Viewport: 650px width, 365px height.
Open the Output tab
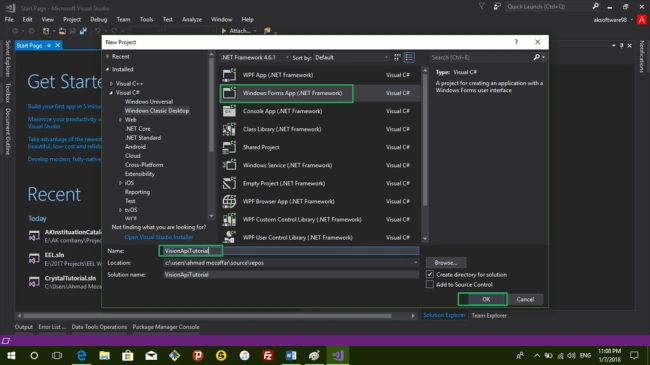(x=24, y=327)
